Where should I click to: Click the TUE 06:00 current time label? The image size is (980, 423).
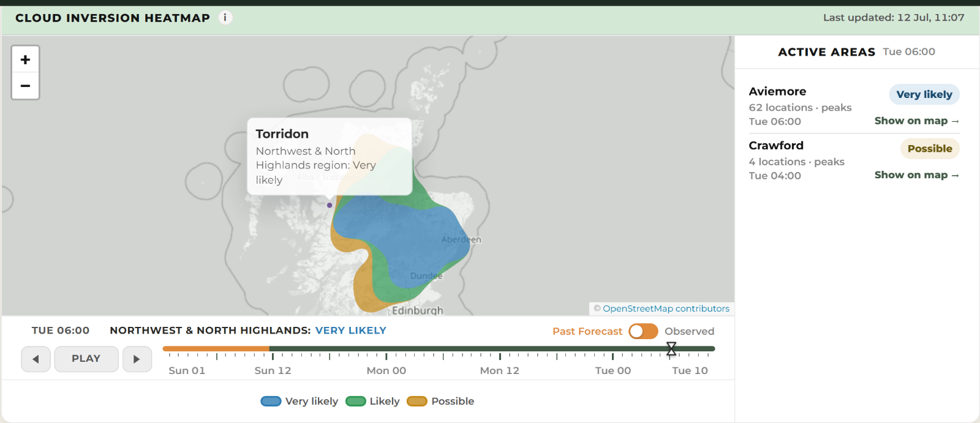pyautogui.click(x=61, y=331)
